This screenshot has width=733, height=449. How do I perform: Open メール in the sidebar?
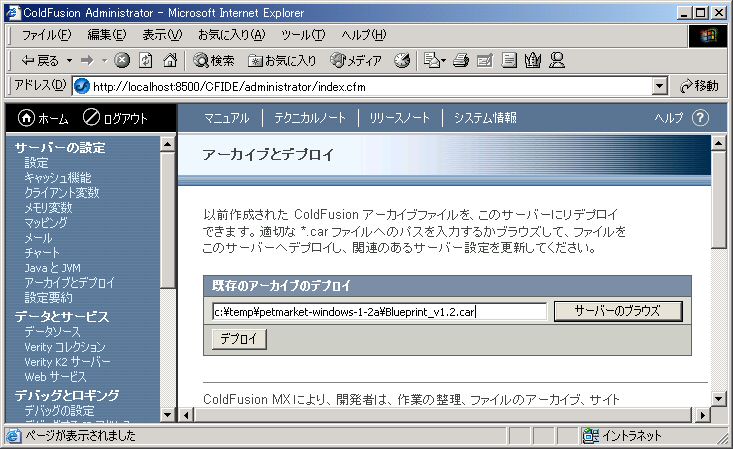(x=38, y=238)
